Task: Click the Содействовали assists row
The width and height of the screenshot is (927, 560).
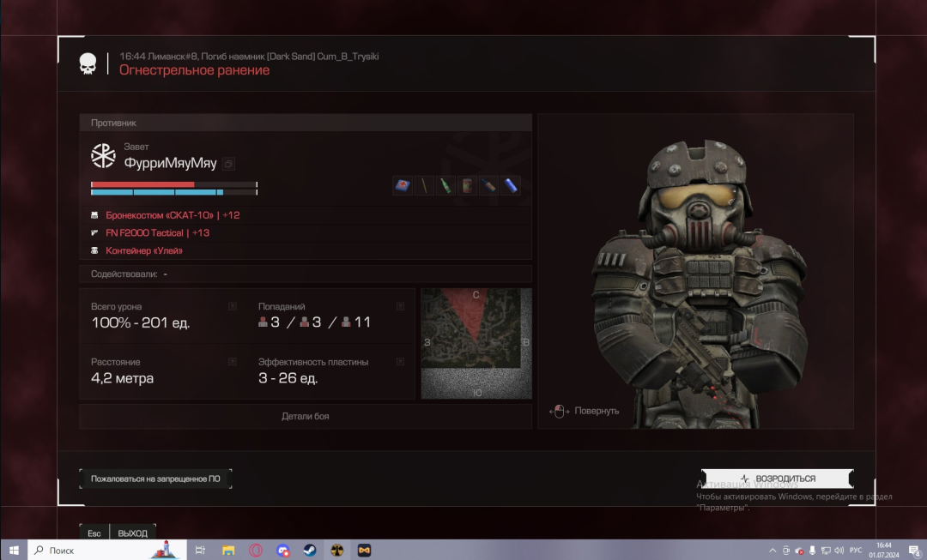Action: click(x=306, y=274)
